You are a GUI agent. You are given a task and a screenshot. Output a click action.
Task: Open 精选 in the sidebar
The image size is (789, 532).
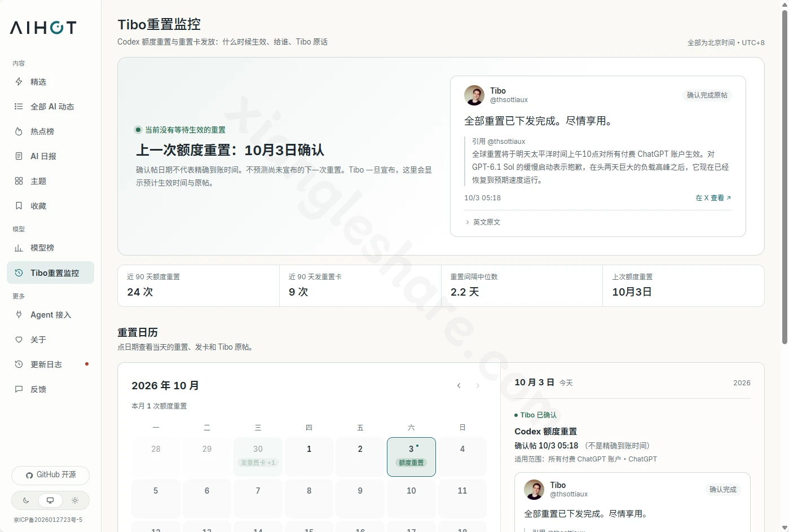(50, 82)
